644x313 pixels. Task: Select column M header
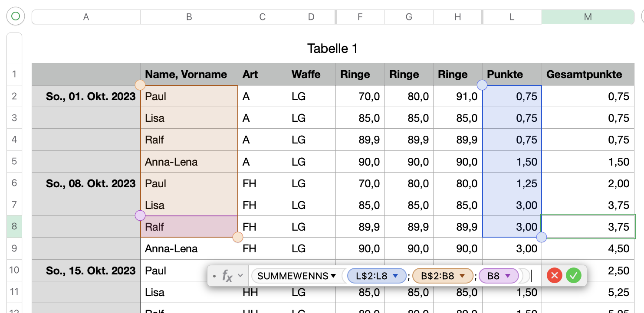click(x=588, y=17)
